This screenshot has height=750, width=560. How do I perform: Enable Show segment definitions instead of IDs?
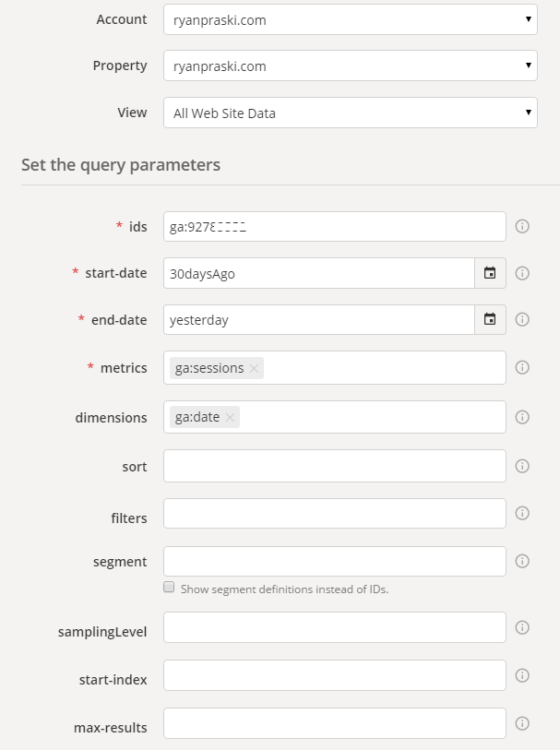pyautogui.click(x=169, y=587)
